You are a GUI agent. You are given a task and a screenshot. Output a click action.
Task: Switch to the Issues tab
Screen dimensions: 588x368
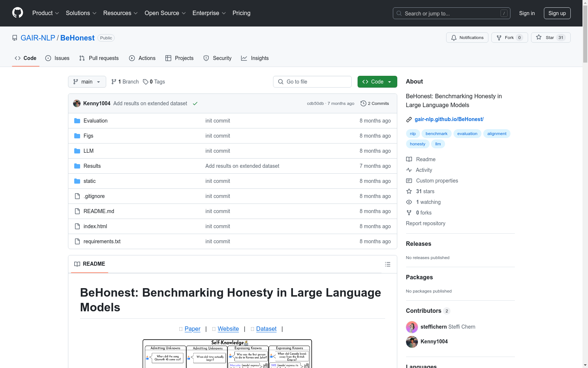click(57, 58)
